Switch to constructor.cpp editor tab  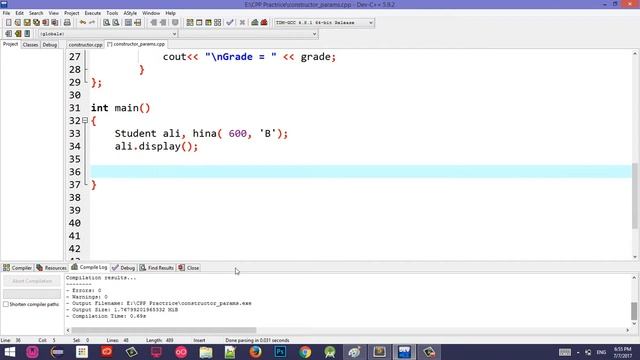point(85,44)
